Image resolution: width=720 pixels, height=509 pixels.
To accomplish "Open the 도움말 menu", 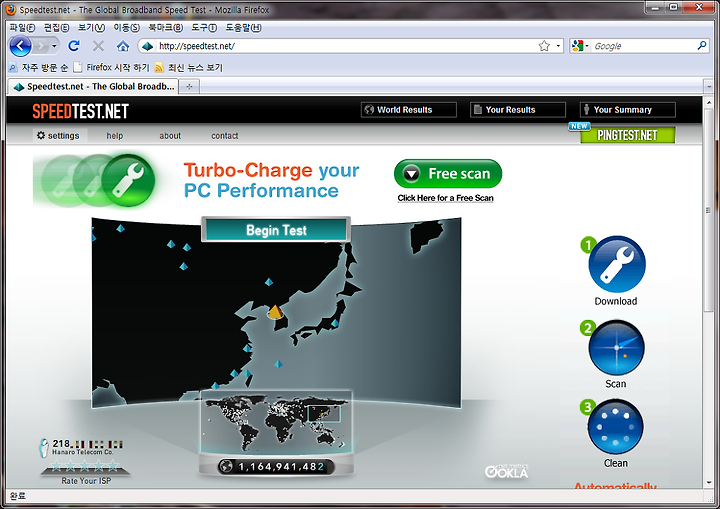I will pyautogui.click(x=243, y=28).
